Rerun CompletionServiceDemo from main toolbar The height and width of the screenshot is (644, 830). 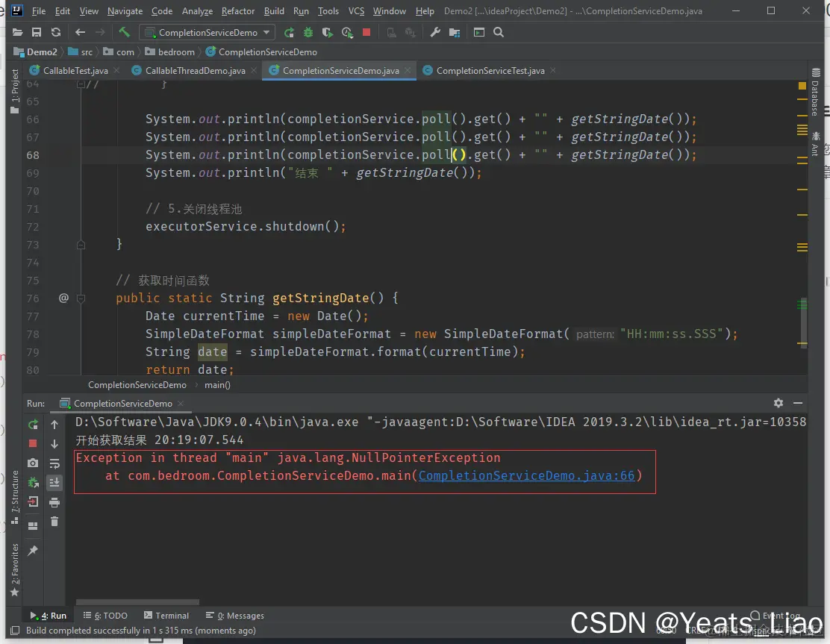click(x=289, y=32)
